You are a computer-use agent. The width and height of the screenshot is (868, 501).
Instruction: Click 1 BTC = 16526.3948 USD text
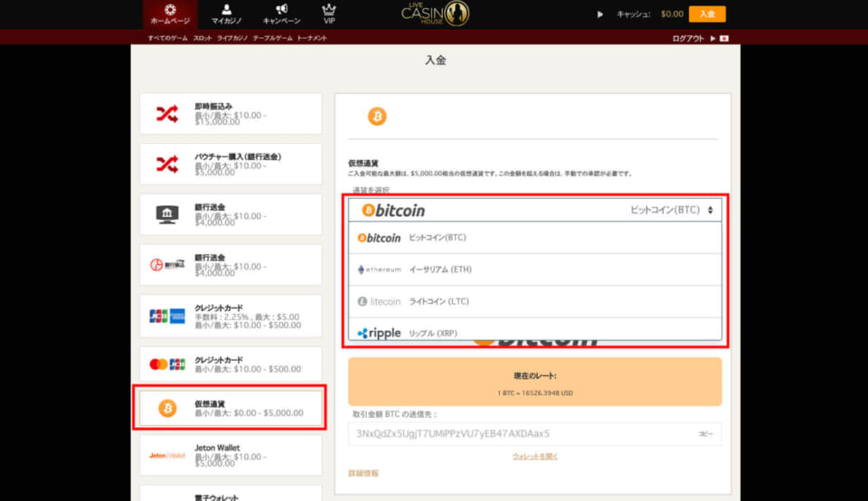pos(534,393)
